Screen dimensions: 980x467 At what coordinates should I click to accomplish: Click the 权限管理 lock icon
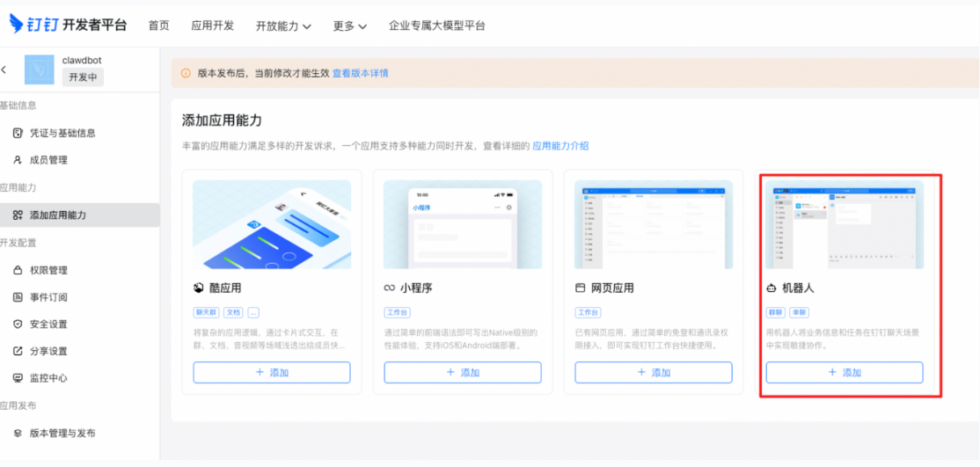point(18,270)
